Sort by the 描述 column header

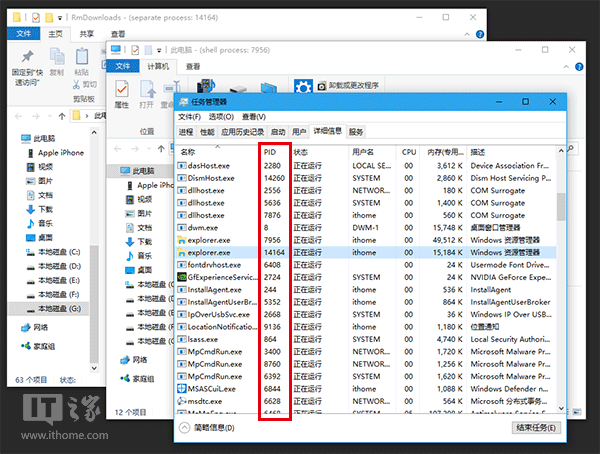coord(478,152)
